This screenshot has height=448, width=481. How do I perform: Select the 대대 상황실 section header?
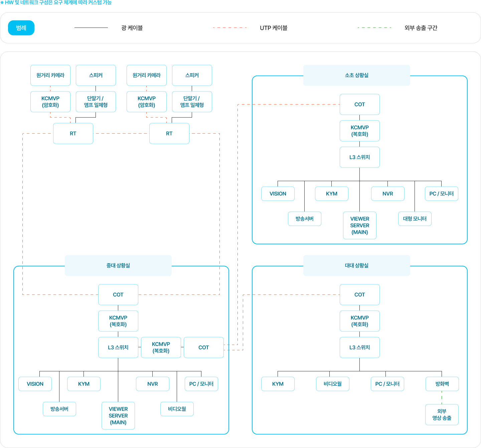point(356,265)
